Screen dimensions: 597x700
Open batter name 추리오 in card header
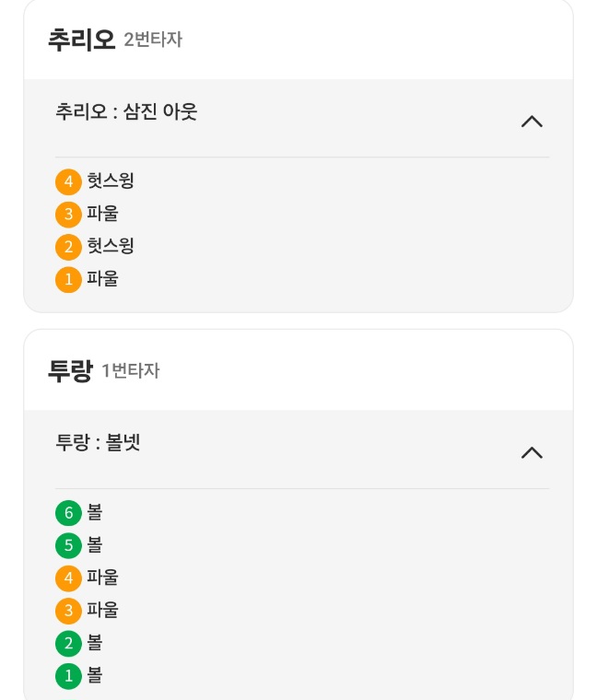(81, 40)
